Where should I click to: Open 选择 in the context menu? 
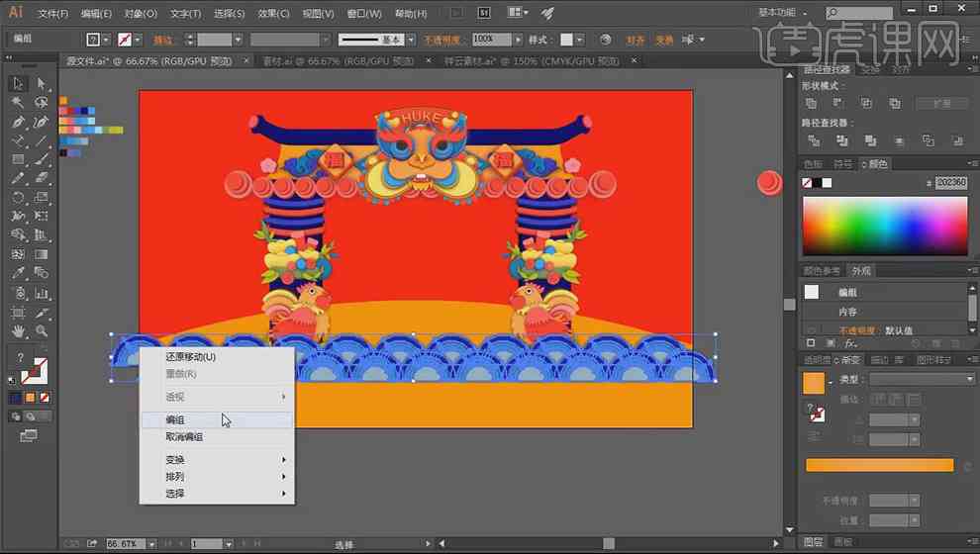point(217,494)
